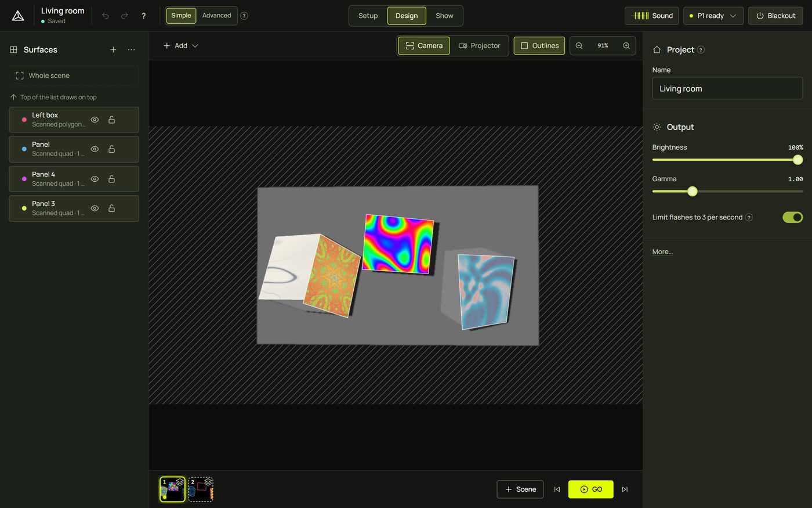Click help icon next to Advanced mode
Viewport: 812px width, 508px height.
[244, 16]
